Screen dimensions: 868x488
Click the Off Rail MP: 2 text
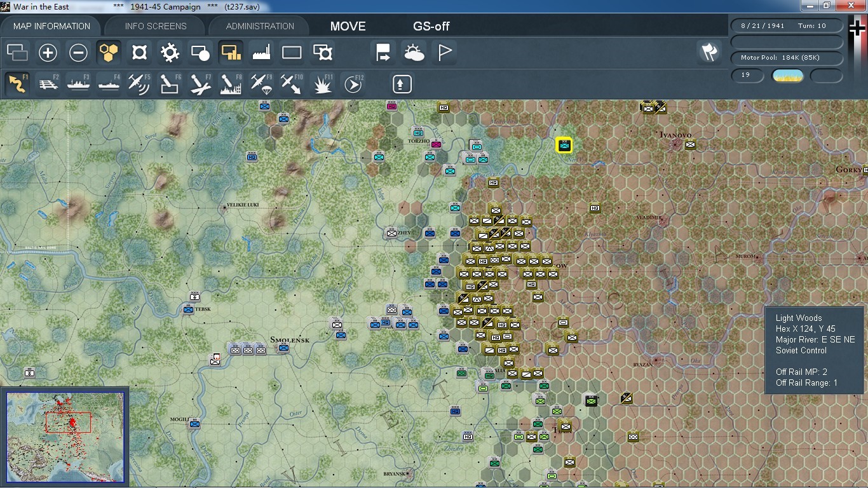pos(801,372)
